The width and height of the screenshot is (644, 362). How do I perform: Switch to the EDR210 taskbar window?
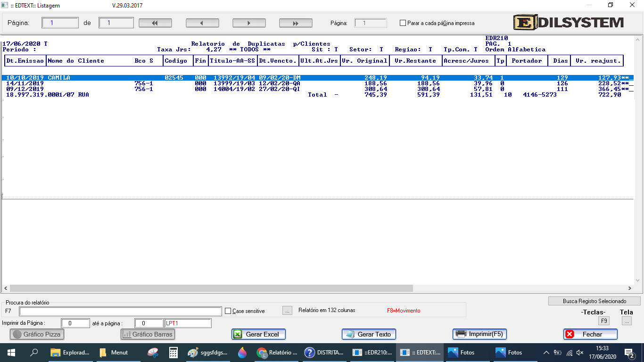372,353
